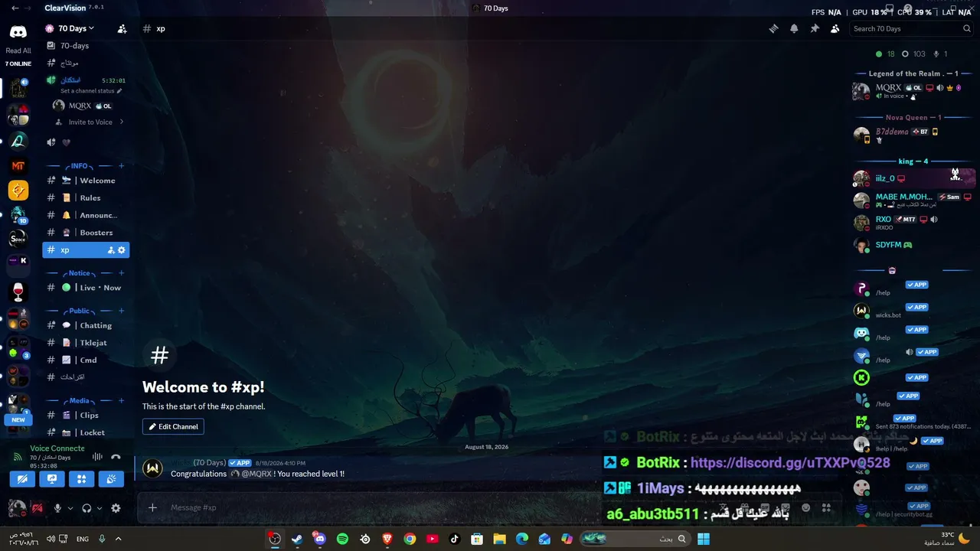
Task: Select the Cmd channel
Action: click(86, 360)
